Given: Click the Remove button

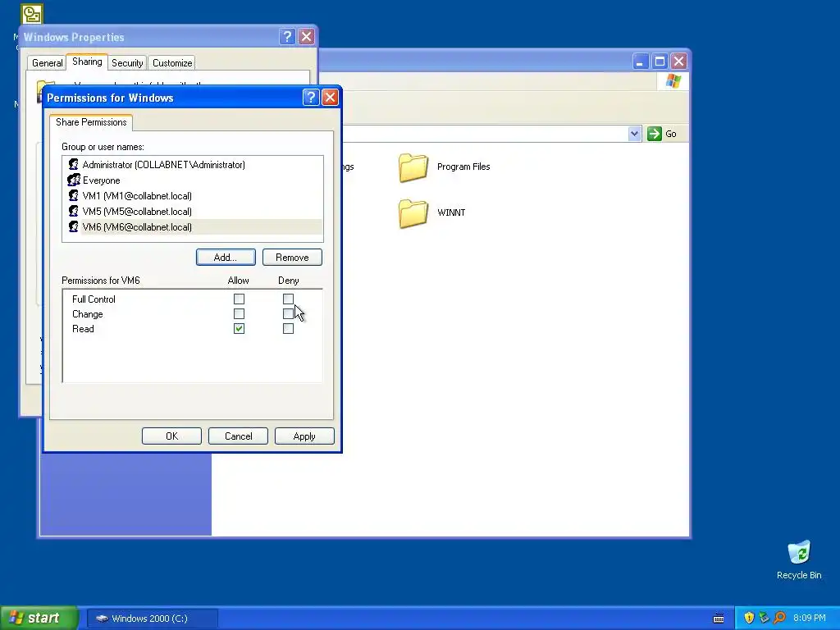Looking at the screenshot, I should 292,257.
